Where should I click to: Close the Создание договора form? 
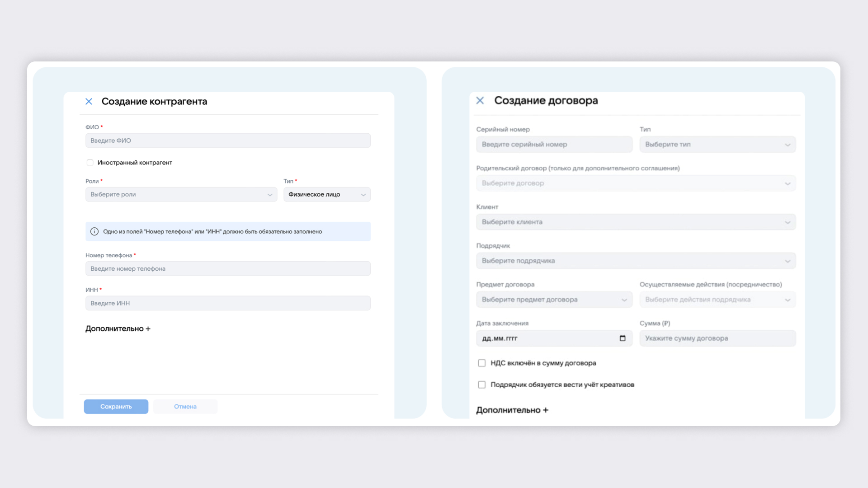[480, 101]
